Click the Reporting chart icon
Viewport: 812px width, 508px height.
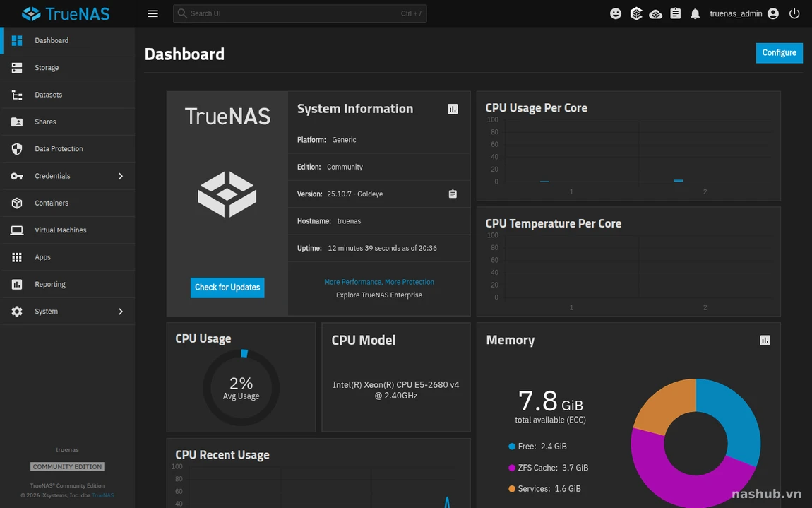[16, 284]
